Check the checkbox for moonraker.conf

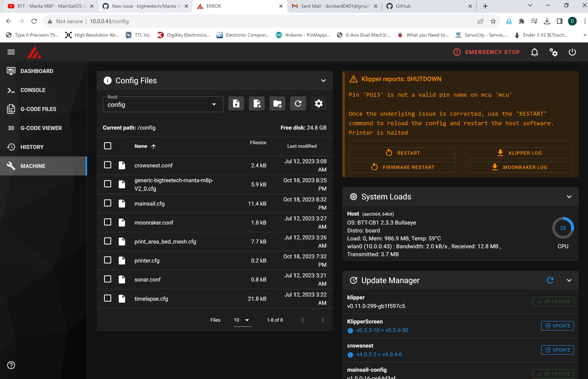point(108,222)
